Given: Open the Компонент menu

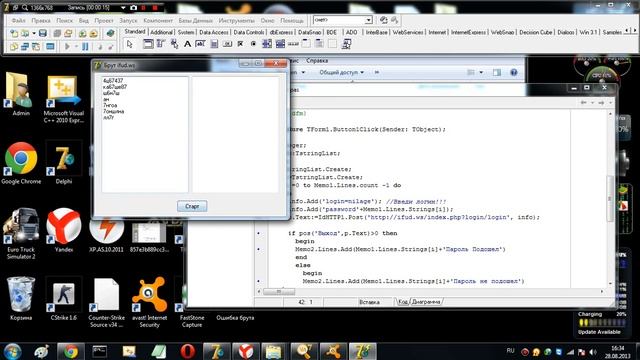Looking at the screenshot, I should tap(158, 20).
